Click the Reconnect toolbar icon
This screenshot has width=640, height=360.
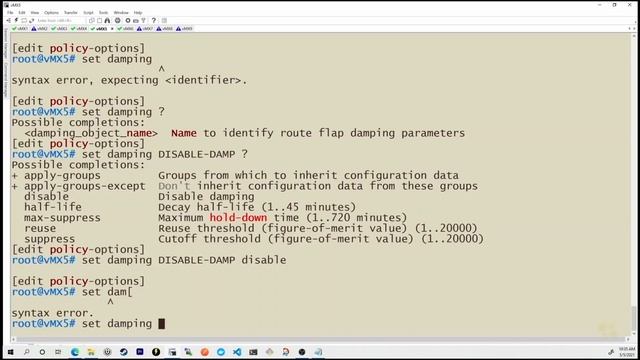coord(31,20)
